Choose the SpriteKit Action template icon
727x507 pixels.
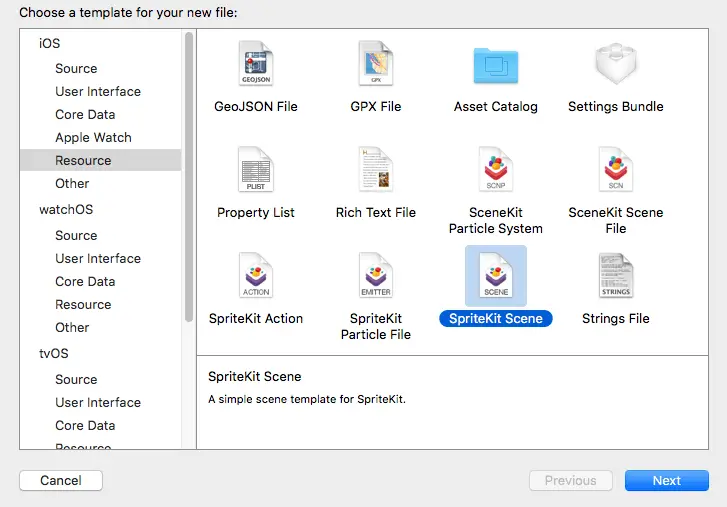(x=256, y=277)
